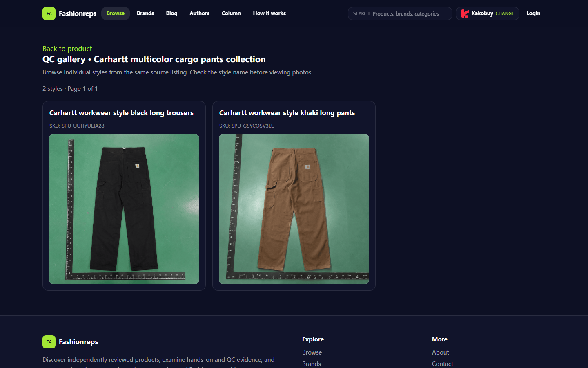Click the More footer heading
588x368 pixels.
click(440, 339)
